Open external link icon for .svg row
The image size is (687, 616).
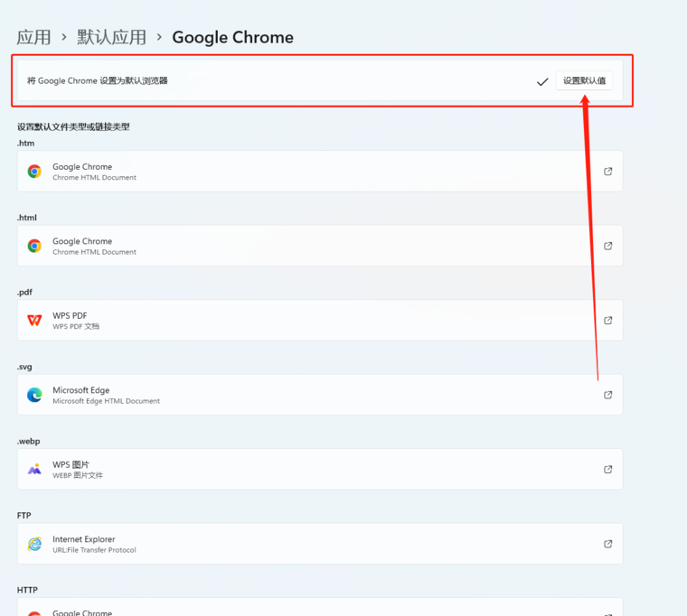608,395
